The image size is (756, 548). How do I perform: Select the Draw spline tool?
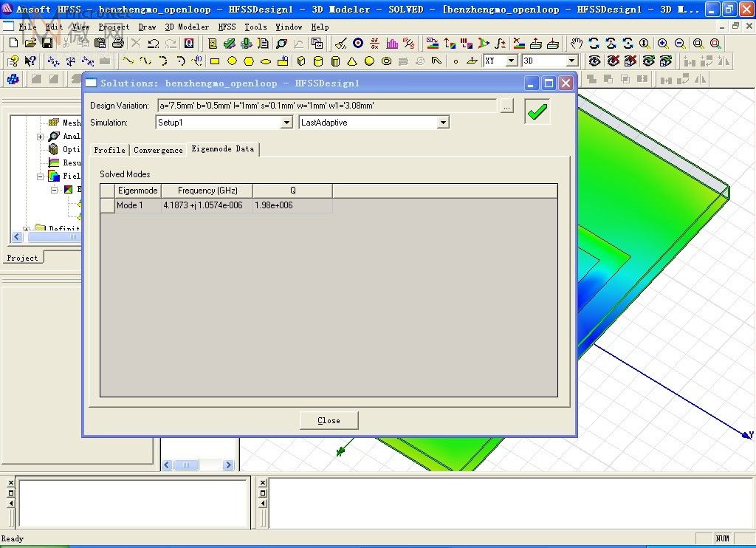click(x=145, y=61)
